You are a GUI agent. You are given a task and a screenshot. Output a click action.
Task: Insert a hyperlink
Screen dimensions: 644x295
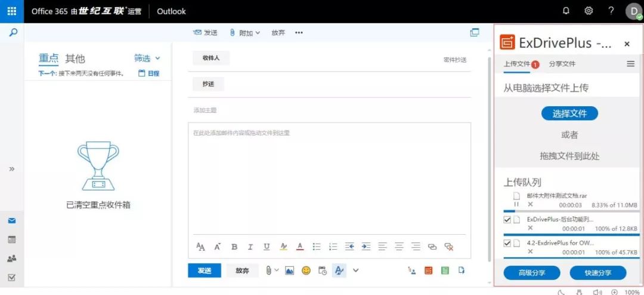tap(432, 247)
